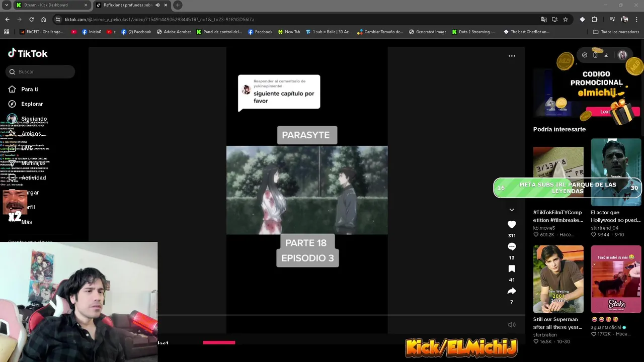Open the tab search dropdown arrow
This screenshot has width=644, height=362.
tap(7, 5)
